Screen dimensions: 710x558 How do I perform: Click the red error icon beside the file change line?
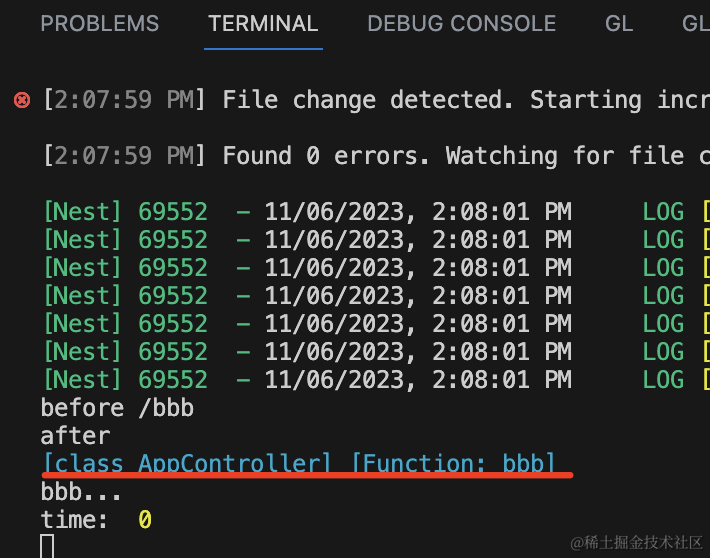[x=21, y=100]
